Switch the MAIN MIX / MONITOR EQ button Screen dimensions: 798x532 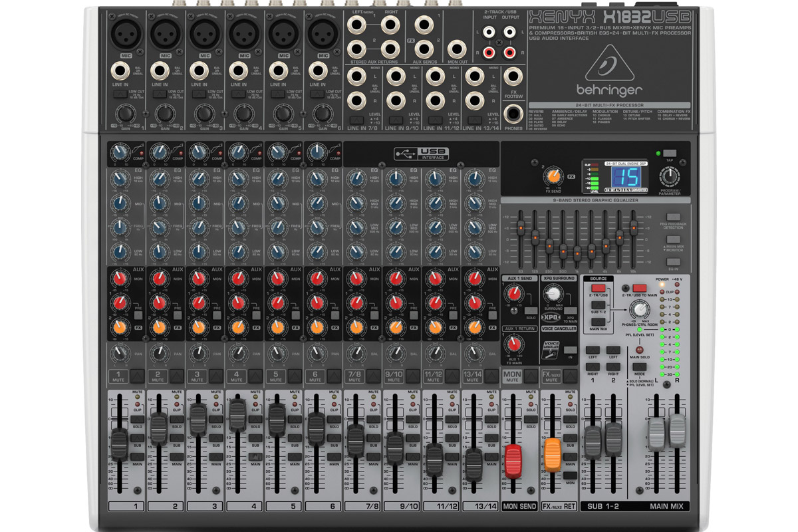coord(674,239)
